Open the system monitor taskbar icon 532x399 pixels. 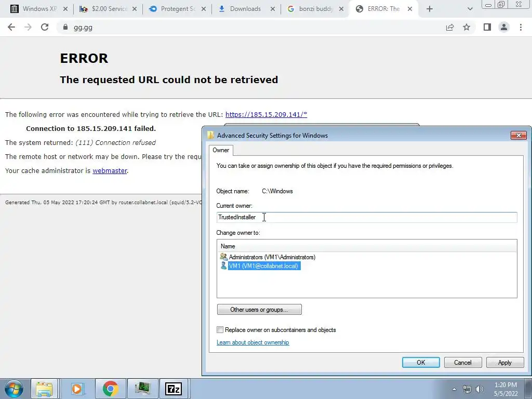pos(142,389)
